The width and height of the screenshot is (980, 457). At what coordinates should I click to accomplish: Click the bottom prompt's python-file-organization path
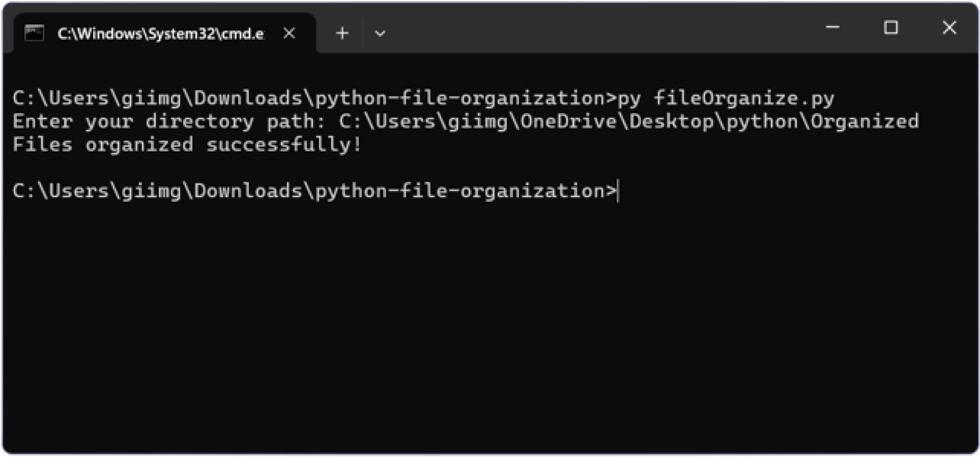click(461, 191)
